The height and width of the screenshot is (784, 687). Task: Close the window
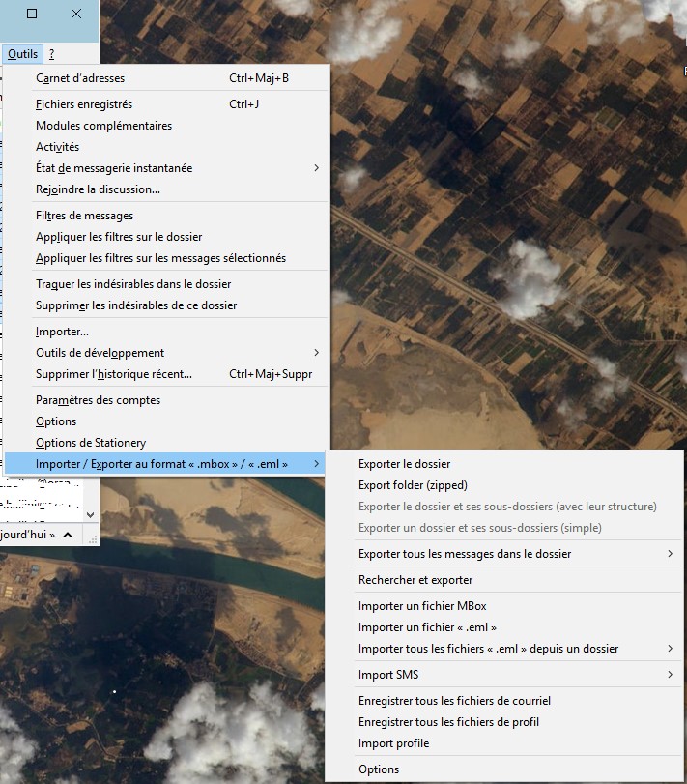tap(76, 14)
